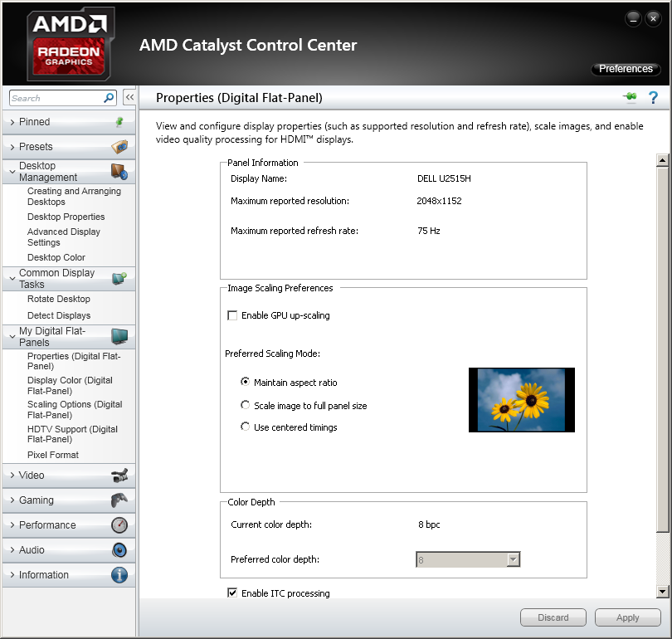Click the Video camera icon
Viewport: 672px width, 639px height.
click(x=119, y=476)
